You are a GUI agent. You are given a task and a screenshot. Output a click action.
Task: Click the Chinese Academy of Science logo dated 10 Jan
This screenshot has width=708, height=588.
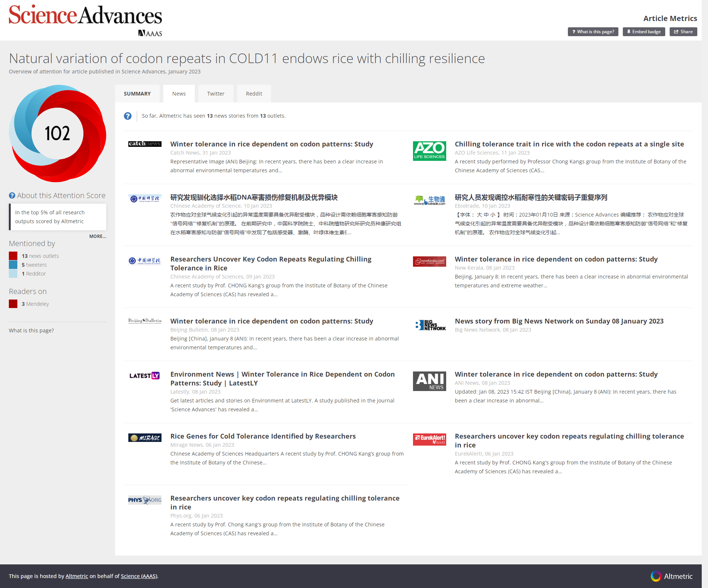pos(145,199)
